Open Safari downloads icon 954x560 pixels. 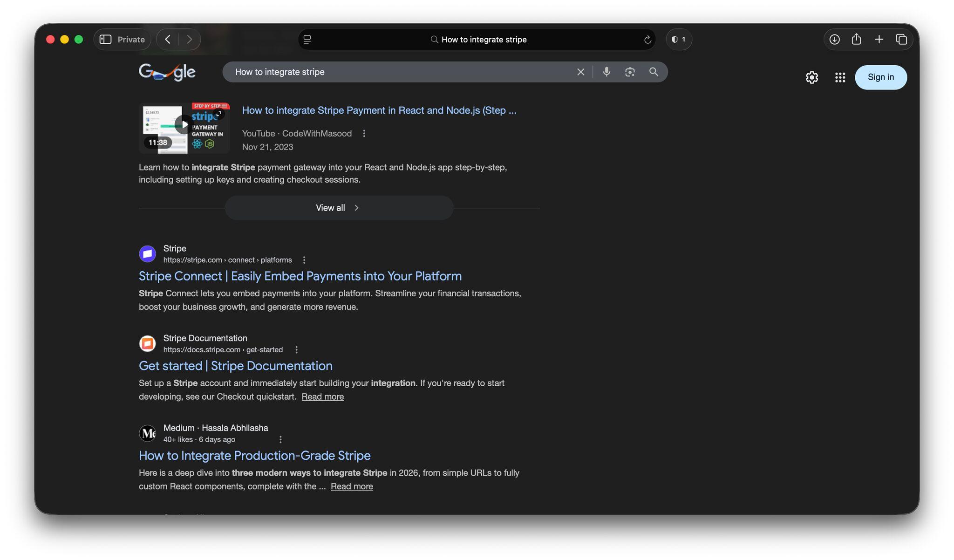click(834, 40)
